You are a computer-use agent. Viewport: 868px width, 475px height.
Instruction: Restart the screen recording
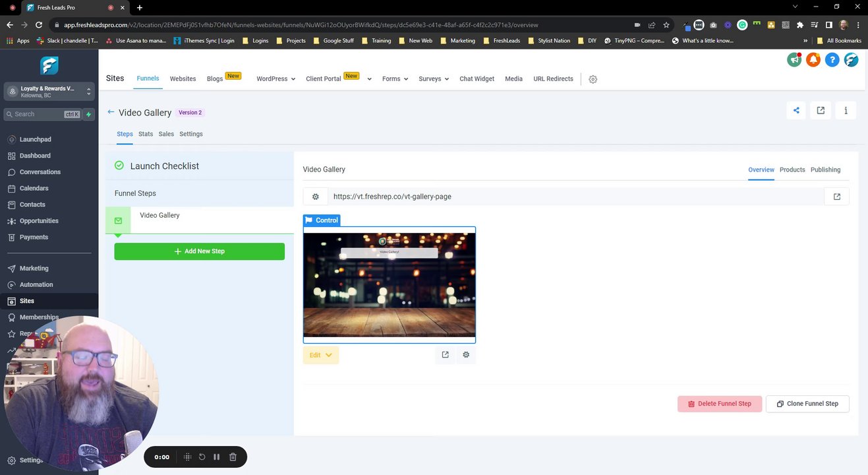(202, 457)
